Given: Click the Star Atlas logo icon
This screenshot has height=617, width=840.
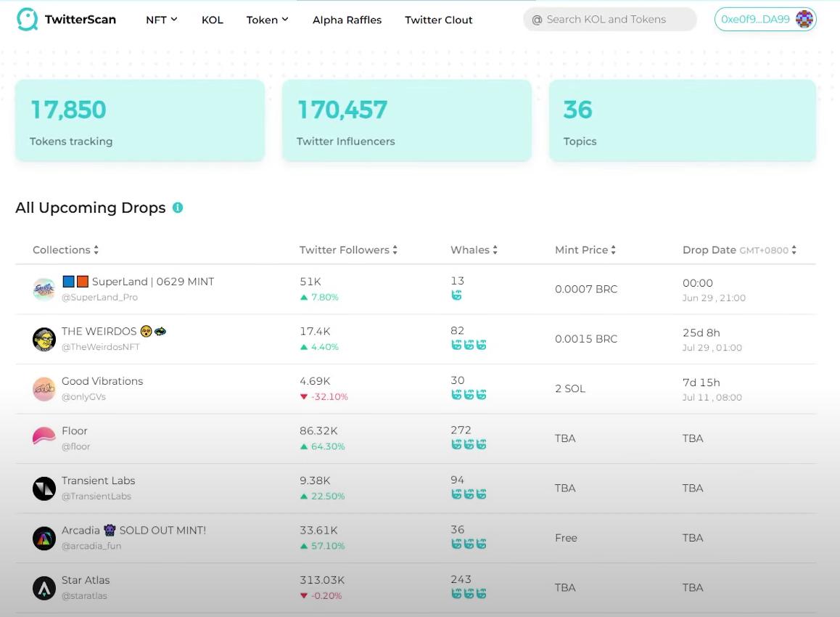Looking at the screenshot, I should click(x=44, y=587).
